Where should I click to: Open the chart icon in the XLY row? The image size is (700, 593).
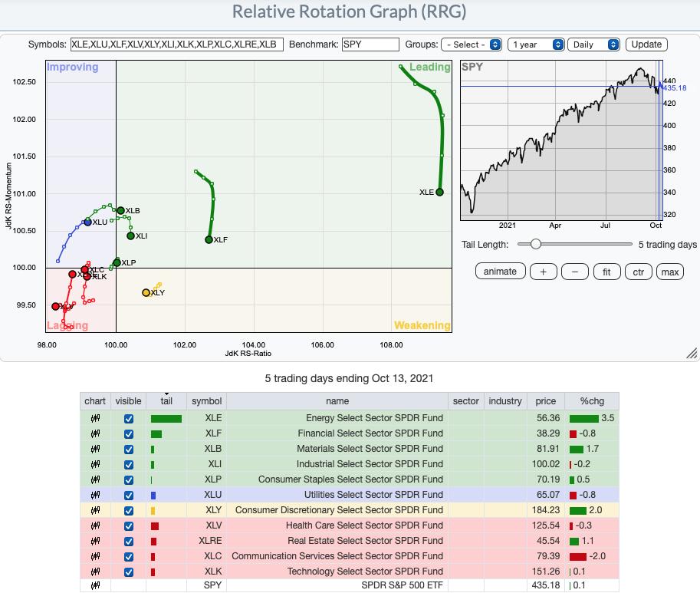click(95, 510)
